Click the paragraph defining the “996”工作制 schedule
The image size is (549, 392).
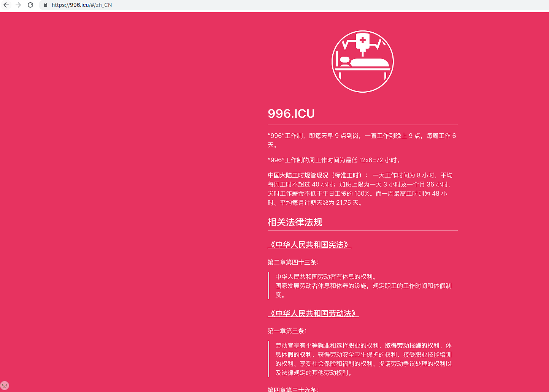(x=361, y=136)
